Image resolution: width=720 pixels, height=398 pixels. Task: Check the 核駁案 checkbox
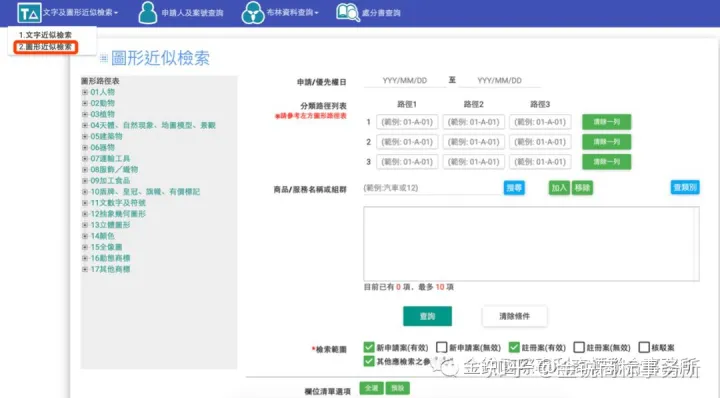644,347
